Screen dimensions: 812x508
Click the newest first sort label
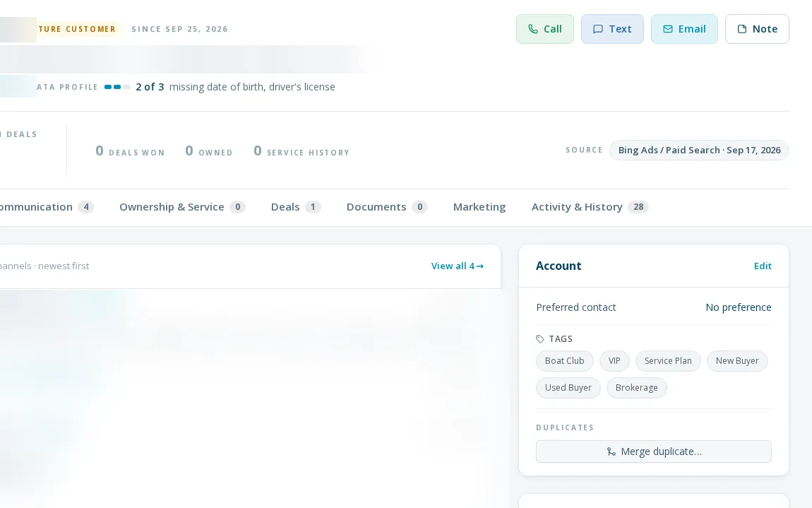click(64, 266)
